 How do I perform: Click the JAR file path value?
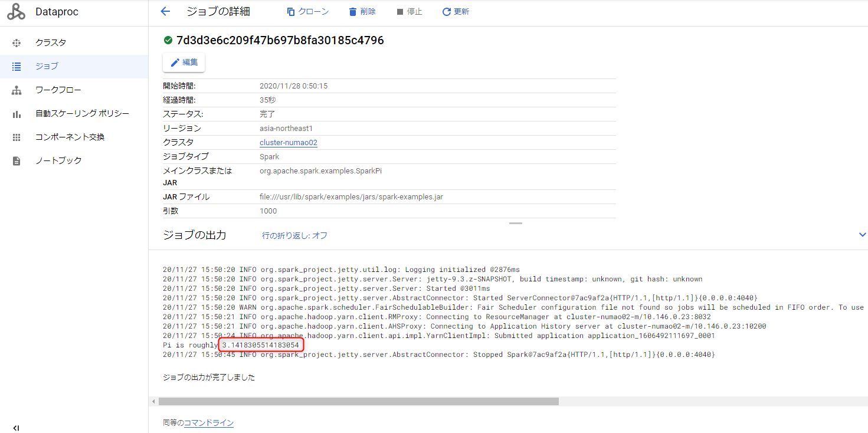(351, 197)
